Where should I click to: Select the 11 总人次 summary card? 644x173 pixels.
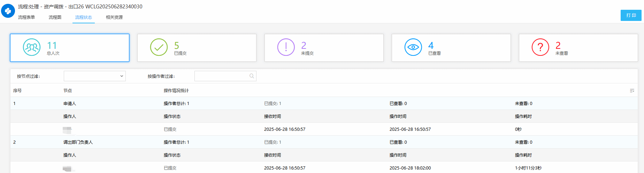point(70,48)
